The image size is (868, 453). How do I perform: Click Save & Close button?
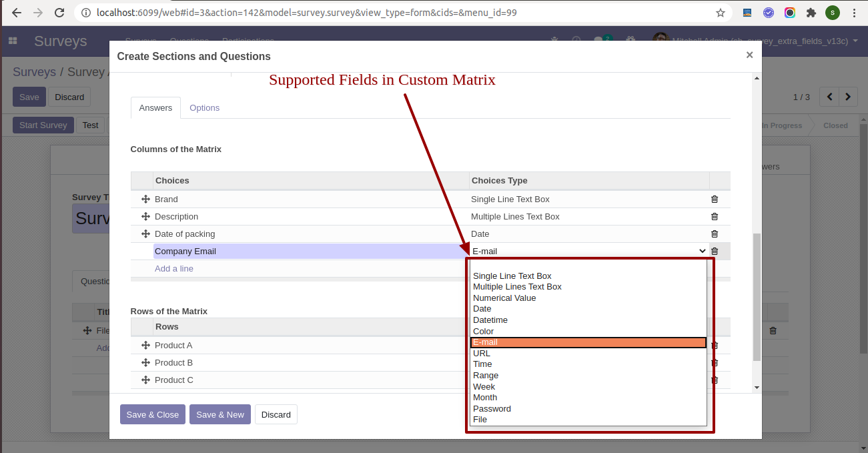pyautogui.click(x=153, y=414)
